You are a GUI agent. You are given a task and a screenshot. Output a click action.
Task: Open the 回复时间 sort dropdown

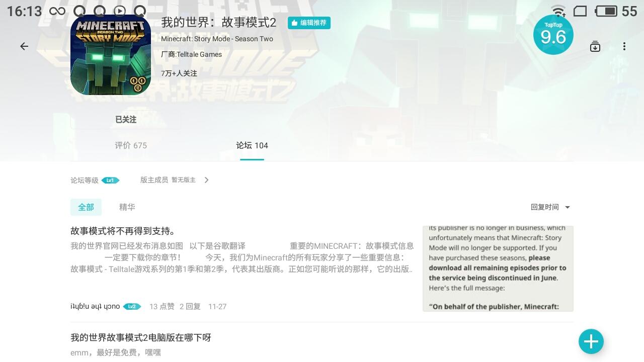(550, 207)
